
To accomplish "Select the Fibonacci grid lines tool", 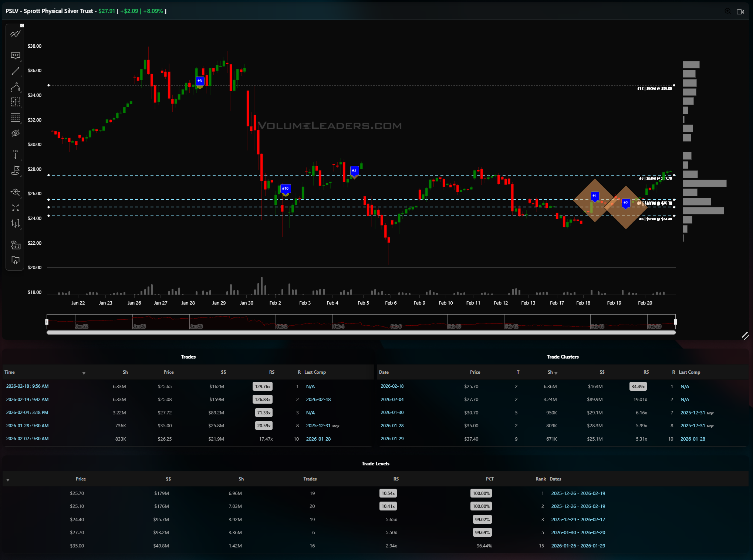I will click(15, 118).
